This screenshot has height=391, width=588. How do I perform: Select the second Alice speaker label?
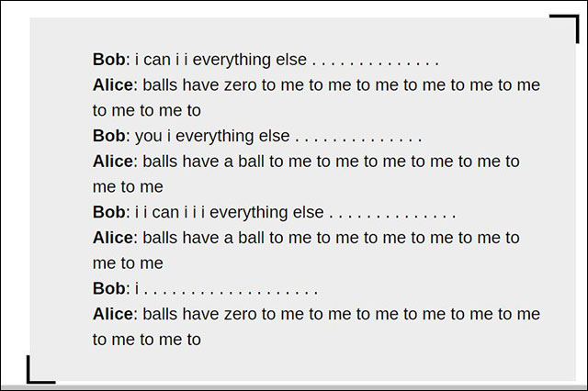pos(113,162)
